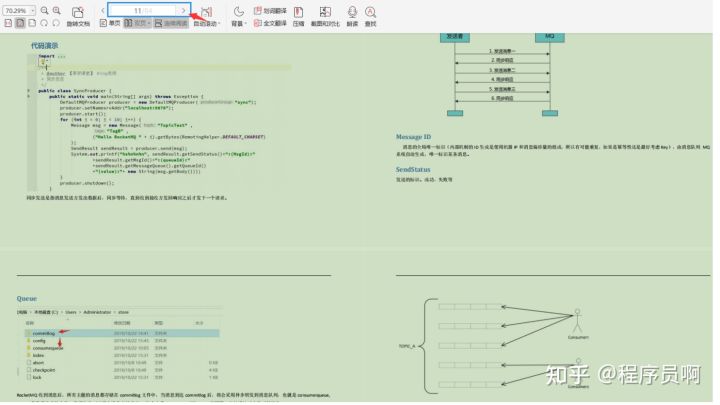Click the 发送者 box in sequence diagram

point(455,37)
